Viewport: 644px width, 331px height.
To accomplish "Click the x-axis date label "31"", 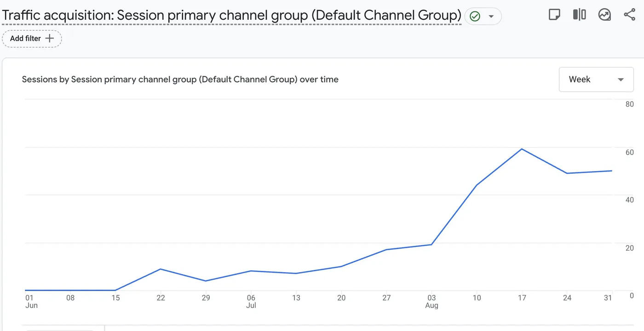I will [x=608, y=298].
